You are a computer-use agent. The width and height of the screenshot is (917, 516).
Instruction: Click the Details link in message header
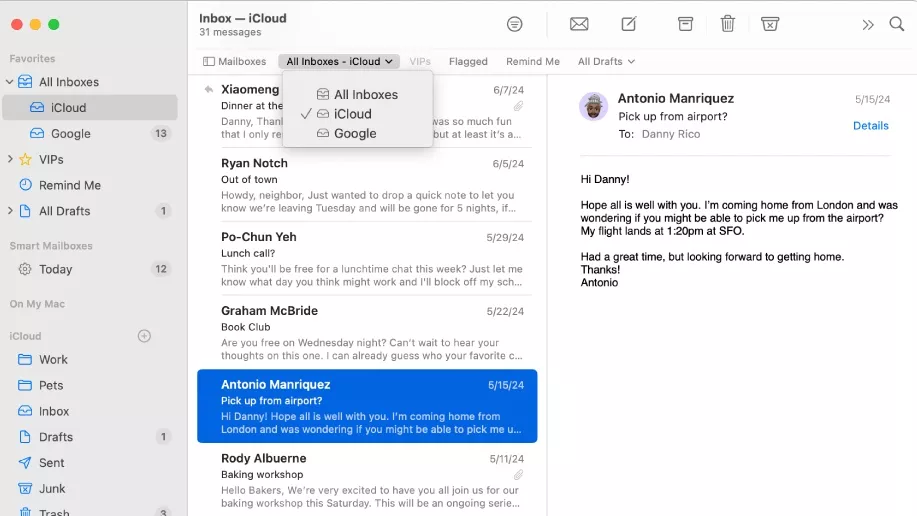[x=870, y=126]
